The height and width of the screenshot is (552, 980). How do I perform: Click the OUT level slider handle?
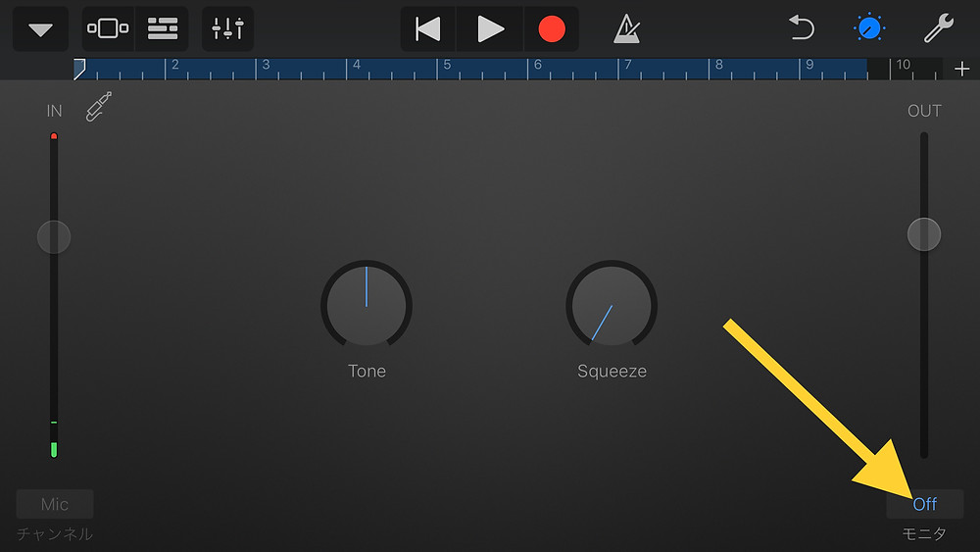[924, 234]
